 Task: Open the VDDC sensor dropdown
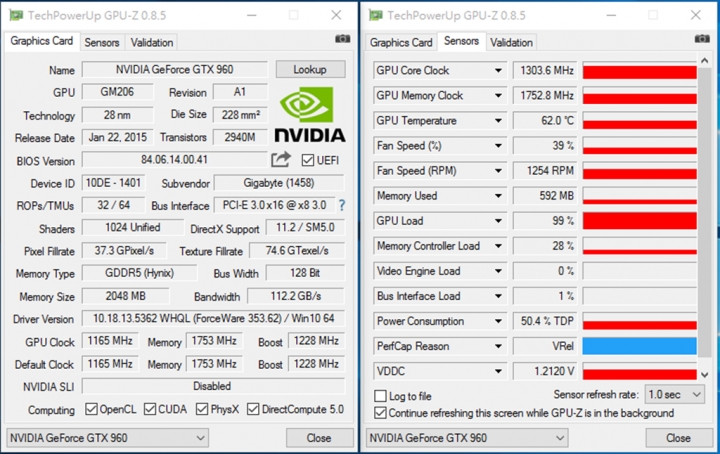point(498,371)
